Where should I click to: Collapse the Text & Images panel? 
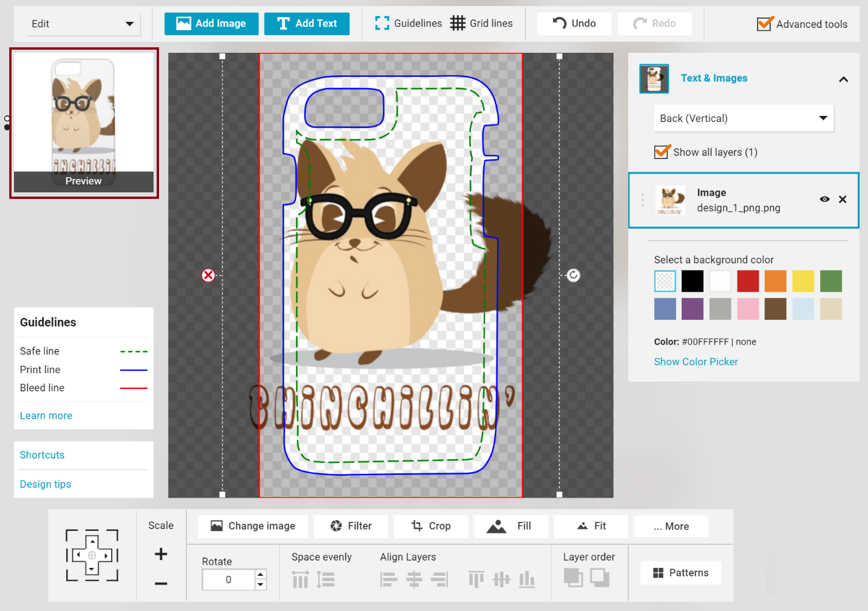[x=843, y=79]
